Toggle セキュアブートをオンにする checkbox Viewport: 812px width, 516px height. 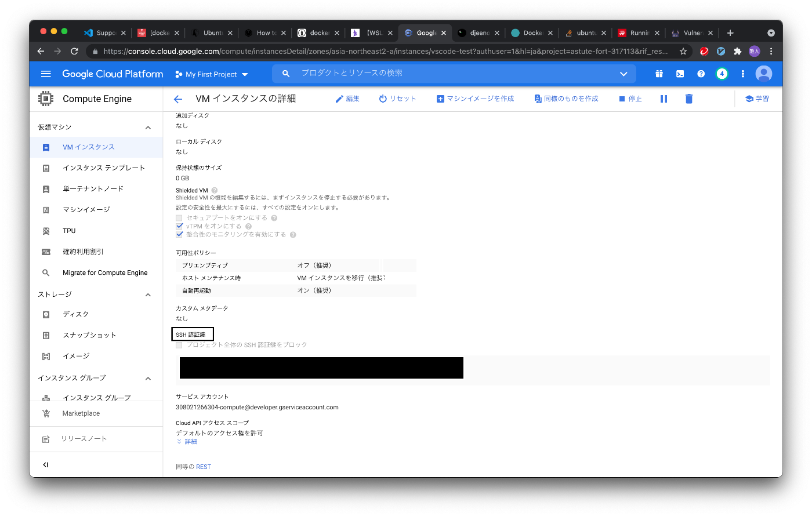click(179, 218)
